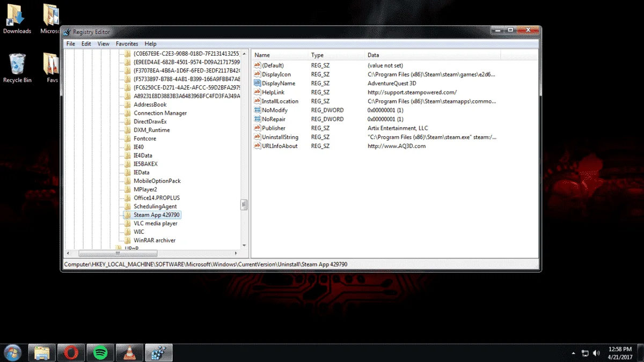Screen dimensions: 644x362
Task: Select the DXM_Runtime key
Action: pos(151,130)
